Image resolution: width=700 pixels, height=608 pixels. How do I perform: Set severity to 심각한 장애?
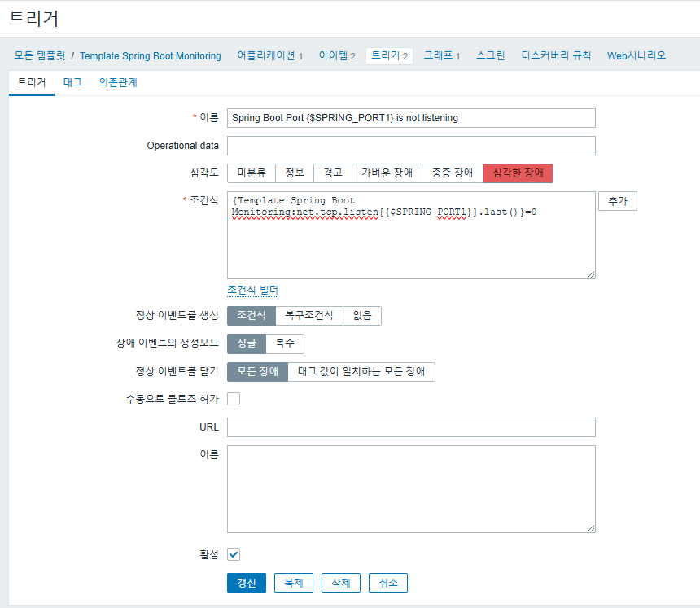tap(518, 173)
